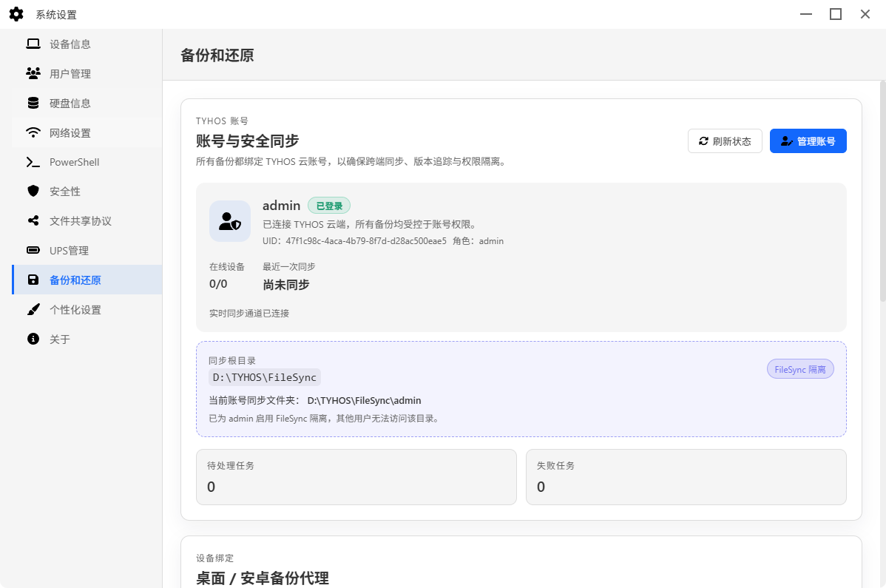
Task: Click the 待处理任务 card
Action: coord(356,477)
